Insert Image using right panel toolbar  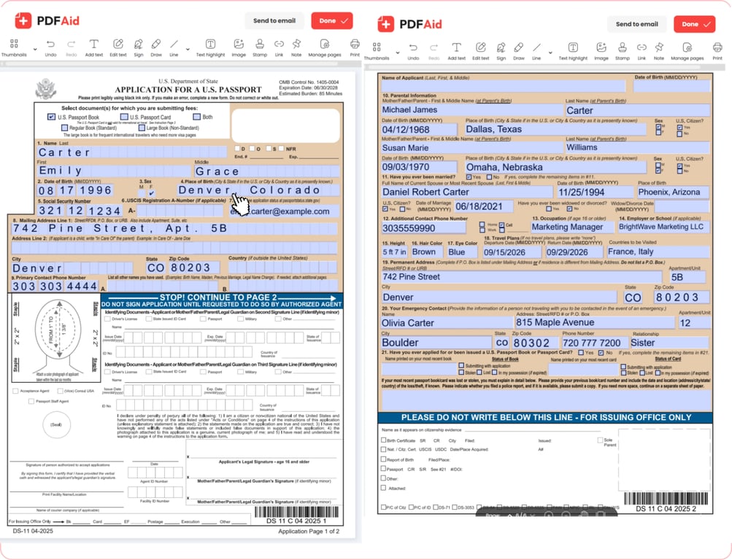pyautogui.click(x=601, y=51)
